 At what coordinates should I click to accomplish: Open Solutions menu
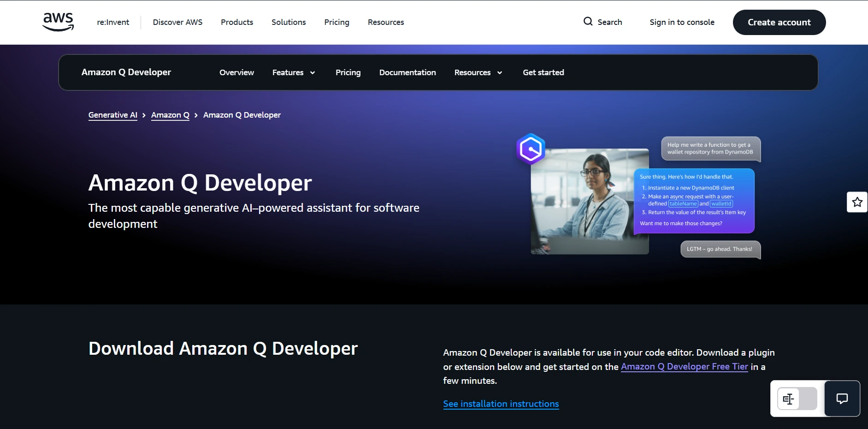point(289,22)
